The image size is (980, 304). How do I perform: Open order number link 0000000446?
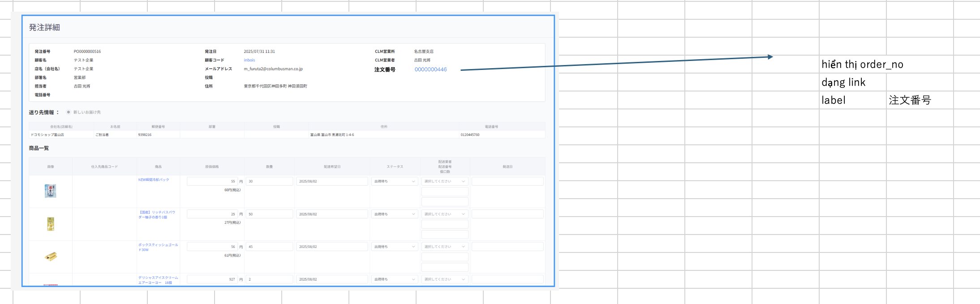coord(430,69)
